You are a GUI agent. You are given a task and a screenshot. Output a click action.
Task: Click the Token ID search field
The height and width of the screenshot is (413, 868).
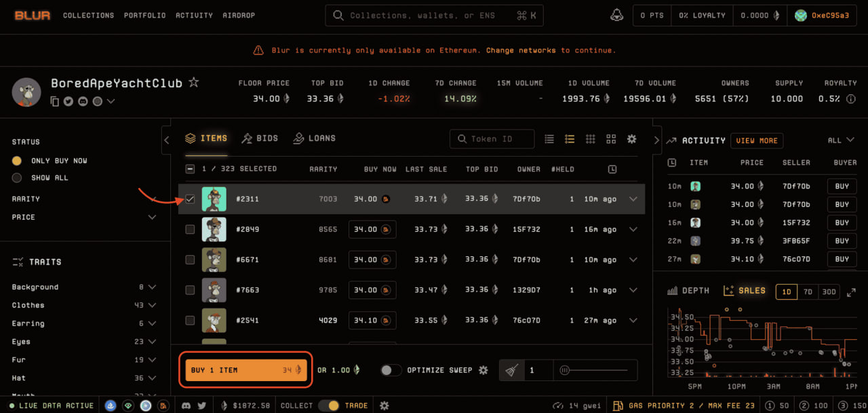pyautogui.click(x=492, y=139)
